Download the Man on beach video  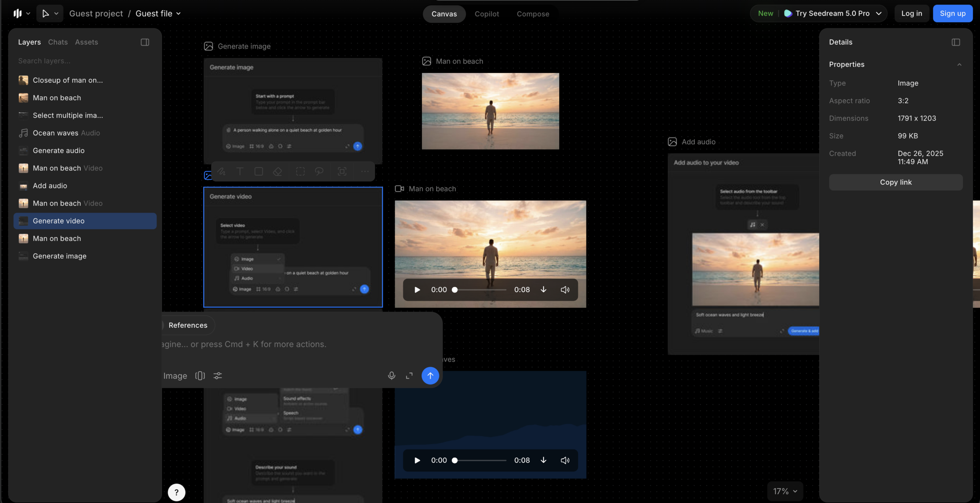pyautogui.click(x=543, y=290)
